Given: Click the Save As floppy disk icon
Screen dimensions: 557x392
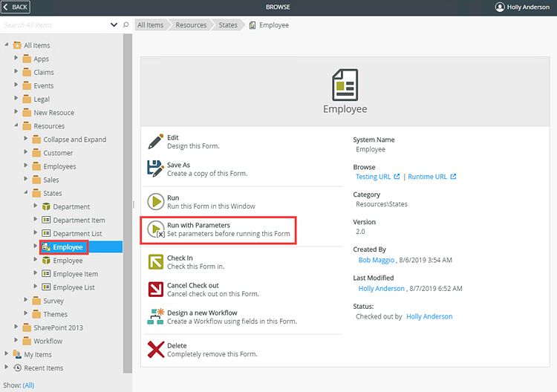Looking at the screenshot, I should (155, 169).
